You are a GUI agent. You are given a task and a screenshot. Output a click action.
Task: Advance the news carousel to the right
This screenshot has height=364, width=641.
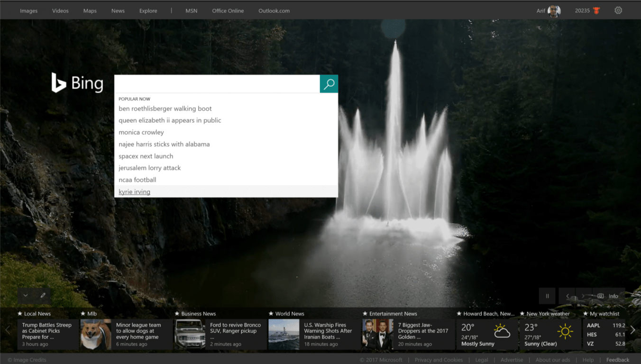pyautogui.click(x=632, y=330)
